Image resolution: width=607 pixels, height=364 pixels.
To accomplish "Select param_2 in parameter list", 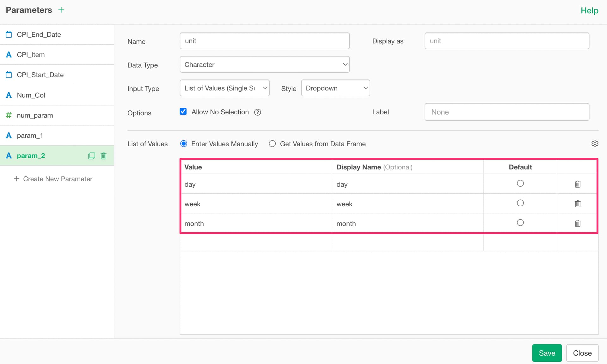I will point(57,156).
